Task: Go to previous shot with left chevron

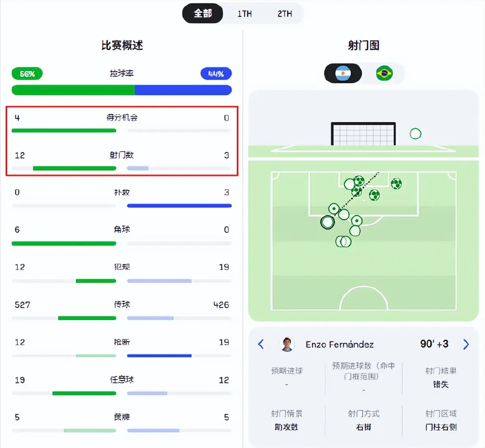Action: (261, 344)
